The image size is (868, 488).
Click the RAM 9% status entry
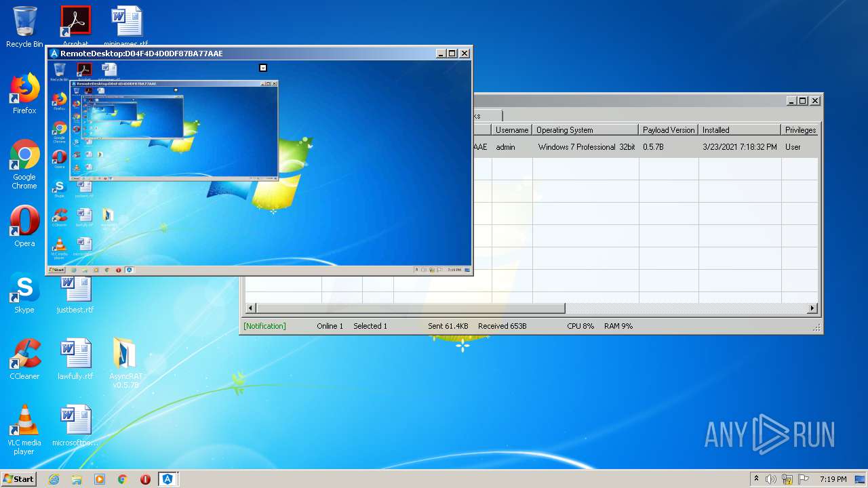pyautogui.click(x=618, y=326)
